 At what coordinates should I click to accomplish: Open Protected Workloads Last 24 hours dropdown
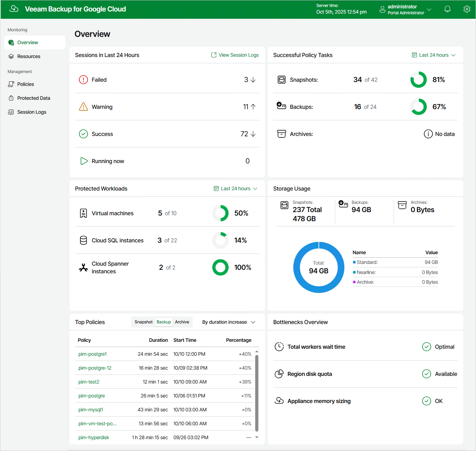(236, 188)
